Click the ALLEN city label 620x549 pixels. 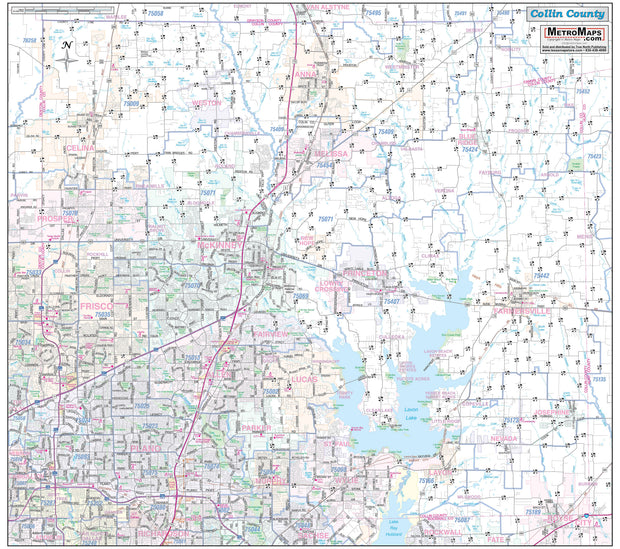click(219, 374)
